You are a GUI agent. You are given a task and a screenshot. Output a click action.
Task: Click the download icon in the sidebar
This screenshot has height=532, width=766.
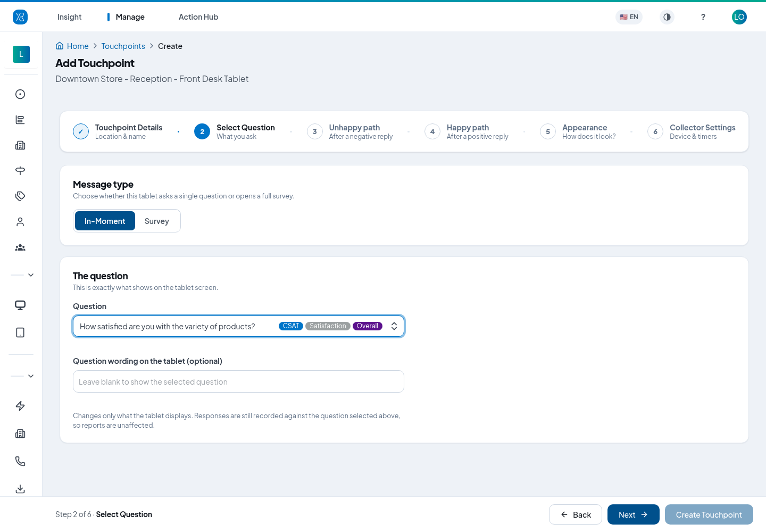pyautogui.click(x=20, y=489)
